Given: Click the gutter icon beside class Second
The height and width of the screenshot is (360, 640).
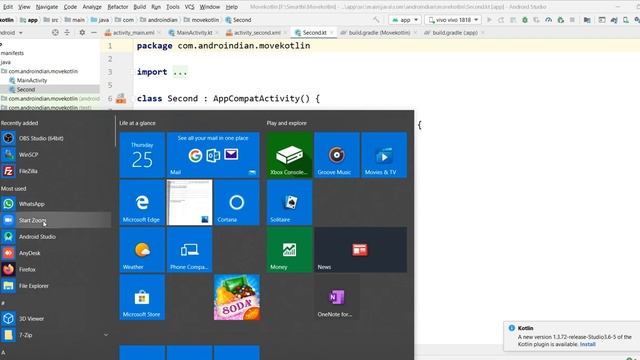Looking at the screenshot, I should [x=121, y=98].
